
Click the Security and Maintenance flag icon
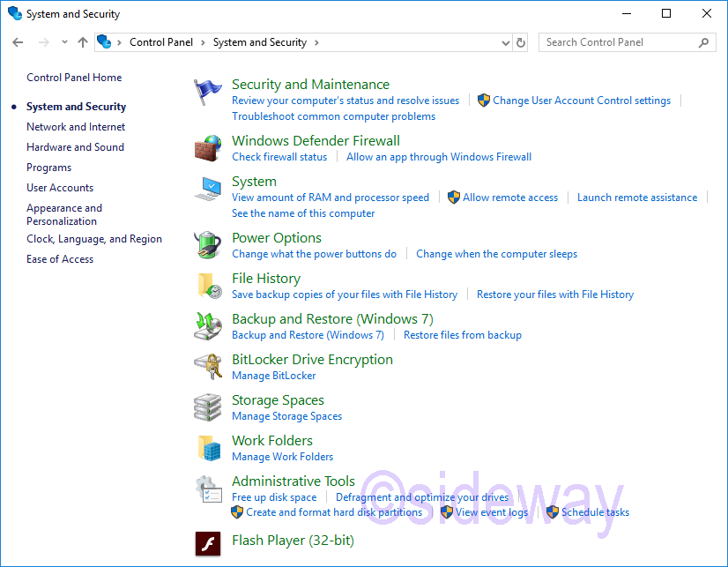[x=208, y=92]
